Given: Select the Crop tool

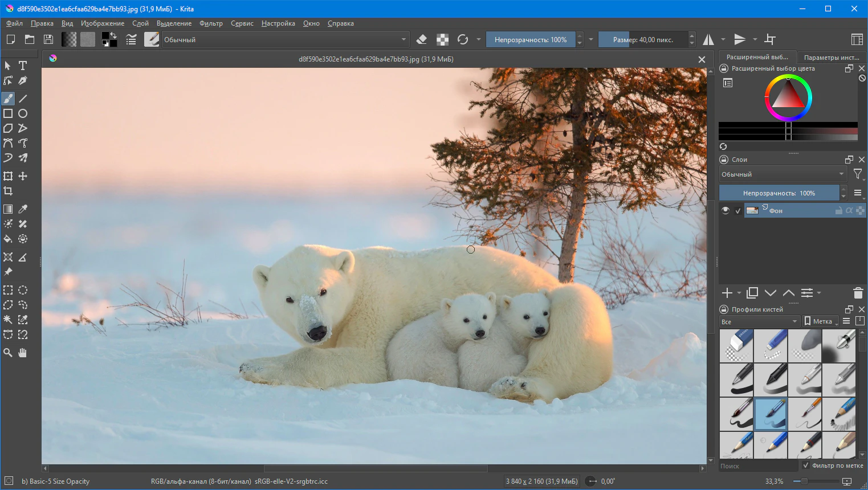Looking at the screenshot, I should (8, 191).
